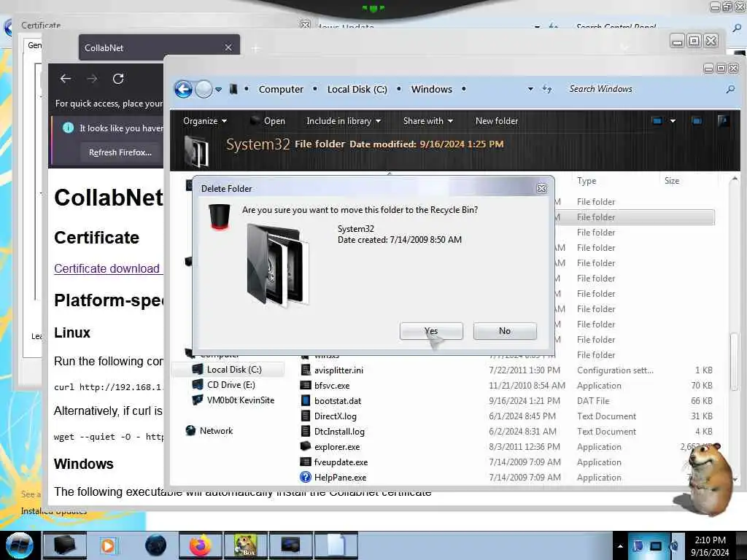Cancel deletion with the No button

505,331
